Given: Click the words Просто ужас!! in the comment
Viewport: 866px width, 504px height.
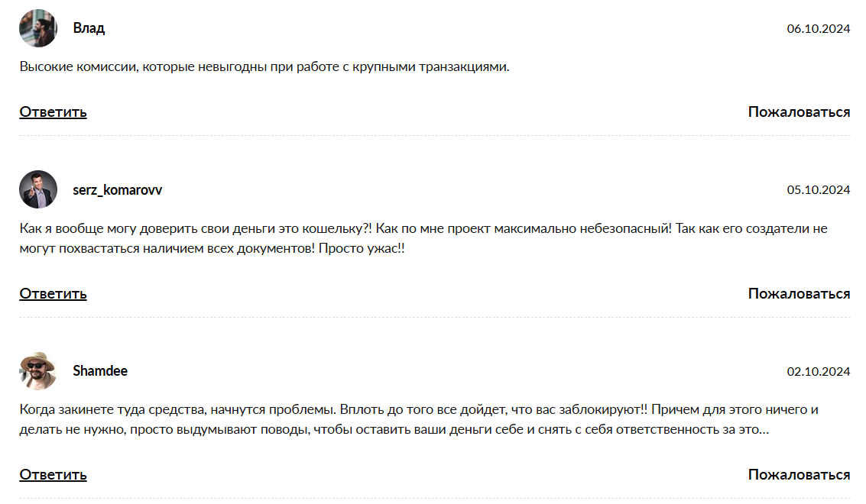Looking at the screenshot, I should click(362, 248).
